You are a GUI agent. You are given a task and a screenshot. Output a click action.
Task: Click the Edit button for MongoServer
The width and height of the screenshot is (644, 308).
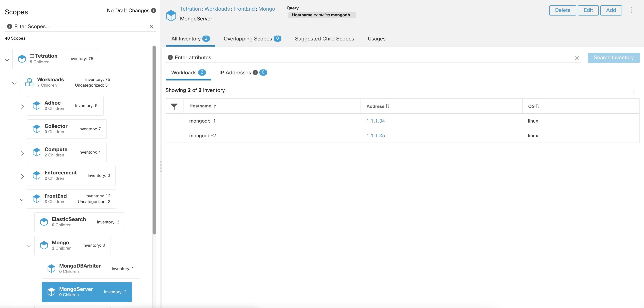coord(588,10)
